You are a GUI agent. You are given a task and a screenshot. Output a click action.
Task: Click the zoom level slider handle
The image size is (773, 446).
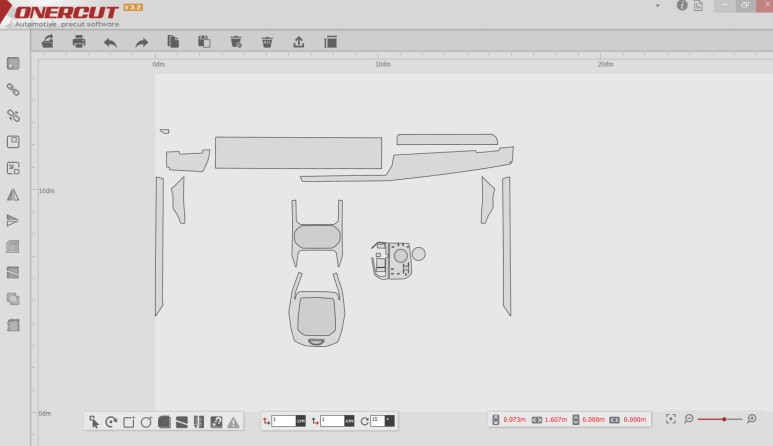click(724, 419)
